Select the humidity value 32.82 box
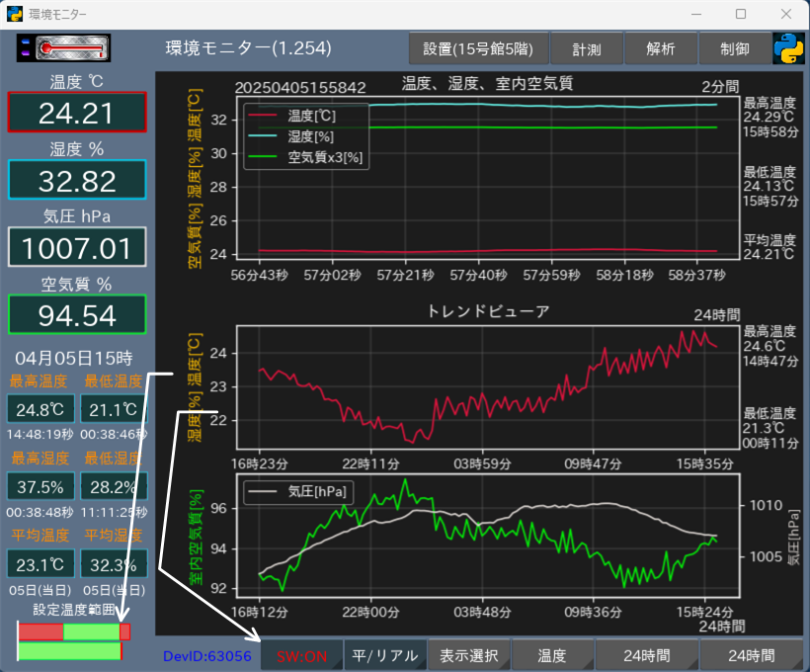 coord(77,180)
